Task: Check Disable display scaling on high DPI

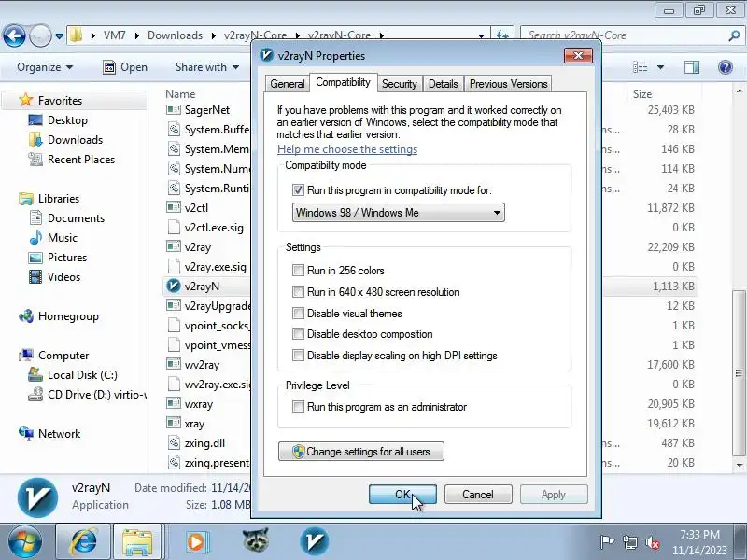Action: [298, 356]
